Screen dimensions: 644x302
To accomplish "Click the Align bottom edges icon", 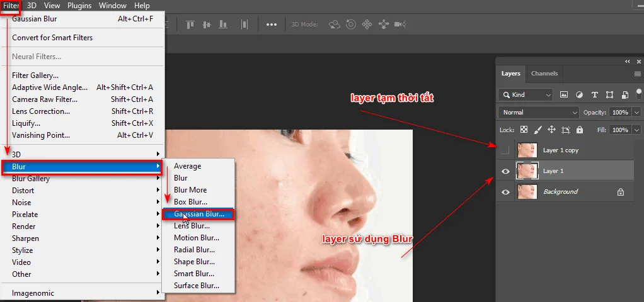I will [223, 25].
